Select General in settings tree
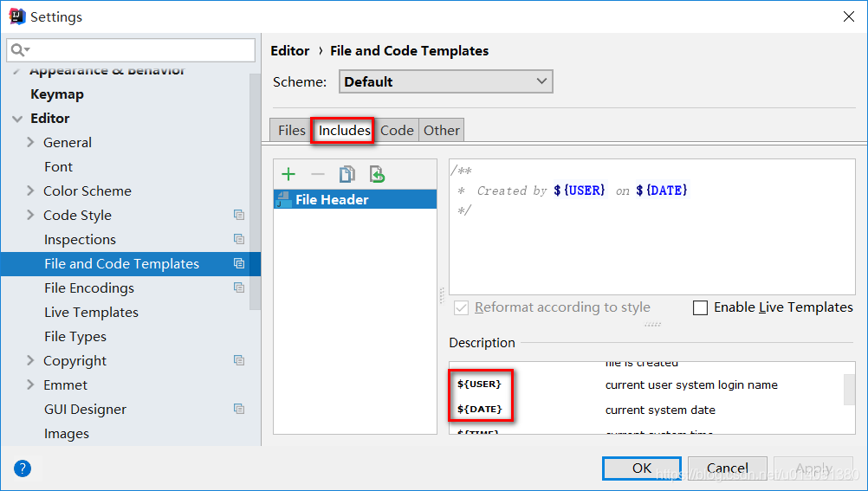 (68, 142)
